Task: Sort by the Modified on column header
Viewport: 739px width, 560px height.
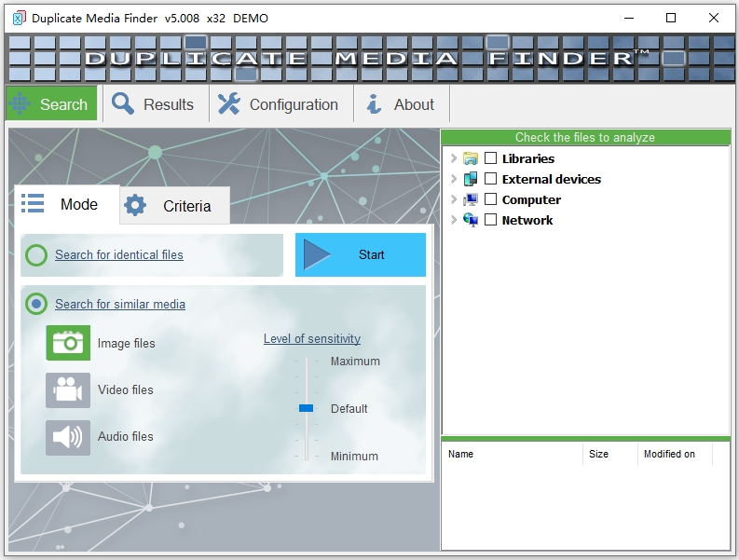Action: pyautogui.click(x=675, y=454)
